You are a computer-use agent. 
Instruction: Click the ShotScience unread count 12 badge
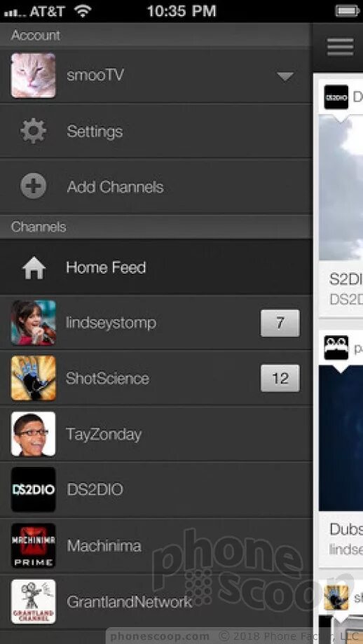tap(280, 378)
